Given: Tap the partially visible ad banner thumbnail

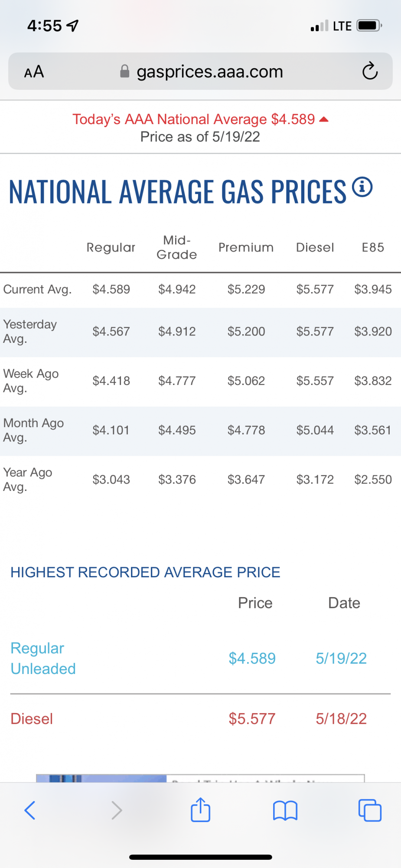Looking at the screenshot, I should [x=101, y=778].
